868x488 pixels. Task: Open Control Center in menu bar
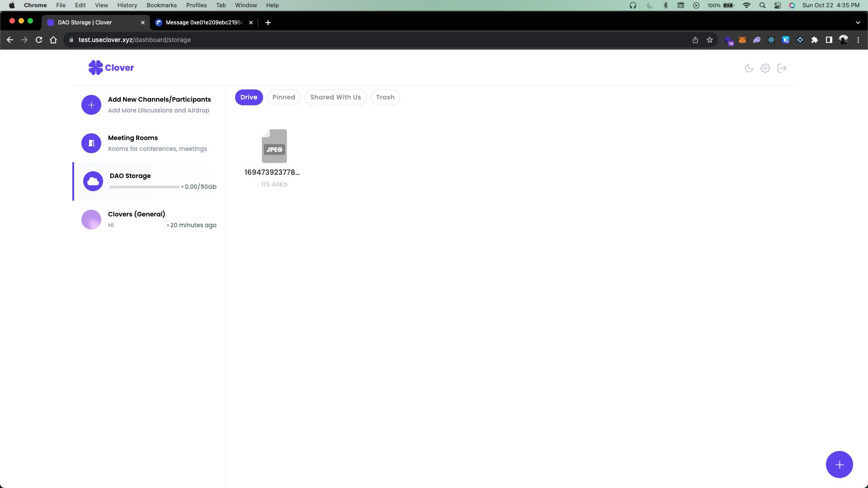pos(778,5)
